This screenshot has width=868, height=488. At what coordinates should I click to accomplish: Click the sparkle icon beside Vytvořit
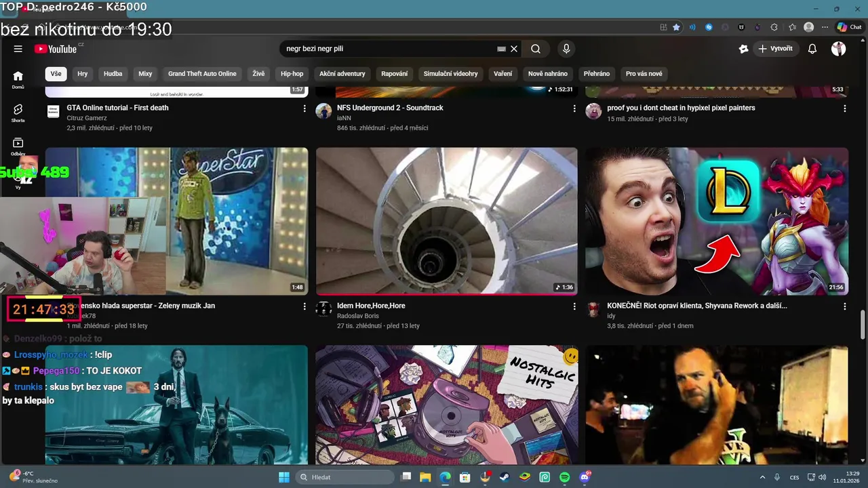(x=743, y=49)
